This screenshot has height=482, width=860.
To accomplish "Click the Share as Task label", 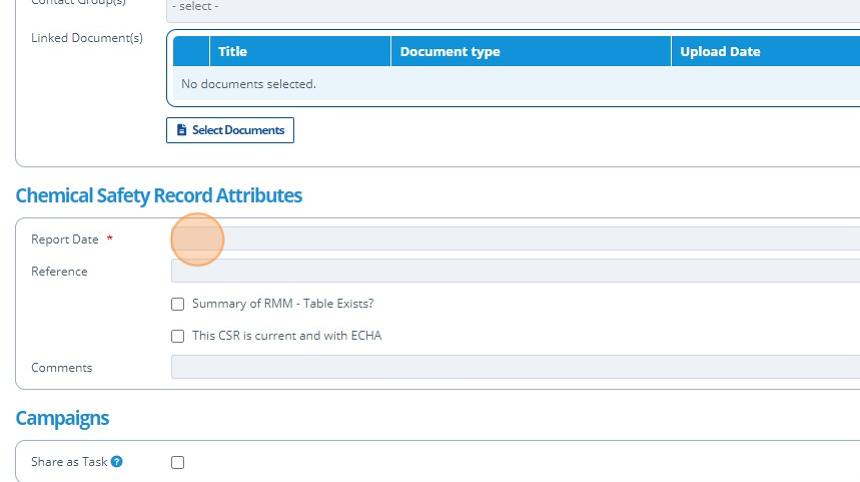I will 69,462.
